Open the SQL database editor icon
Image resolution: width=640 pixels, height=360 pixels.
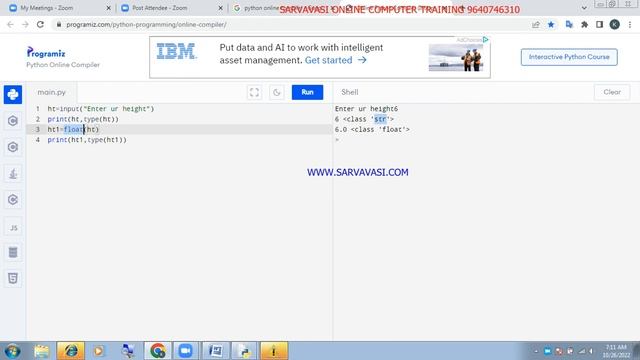(x=13, y=252)
